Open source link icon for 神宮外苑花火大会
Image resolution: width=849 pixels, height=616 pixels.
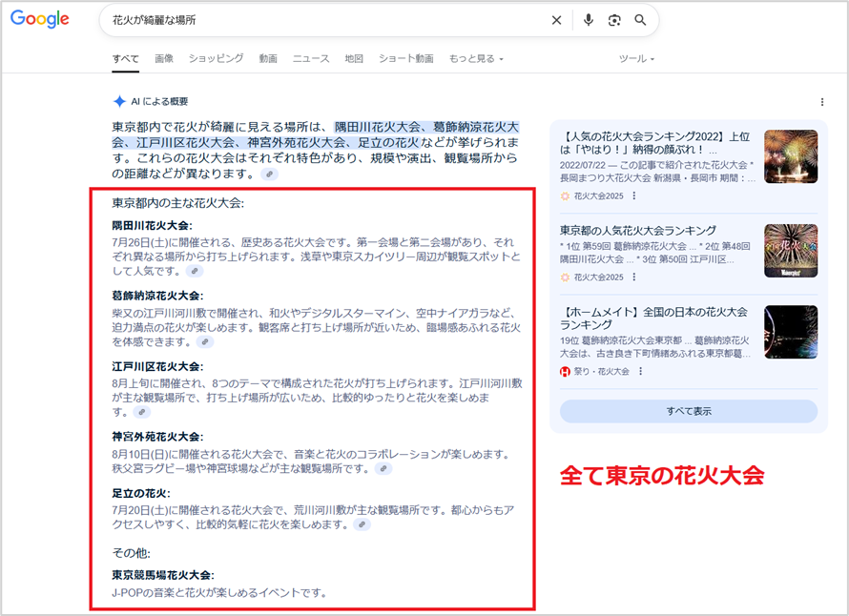click(x=383, y=468)
